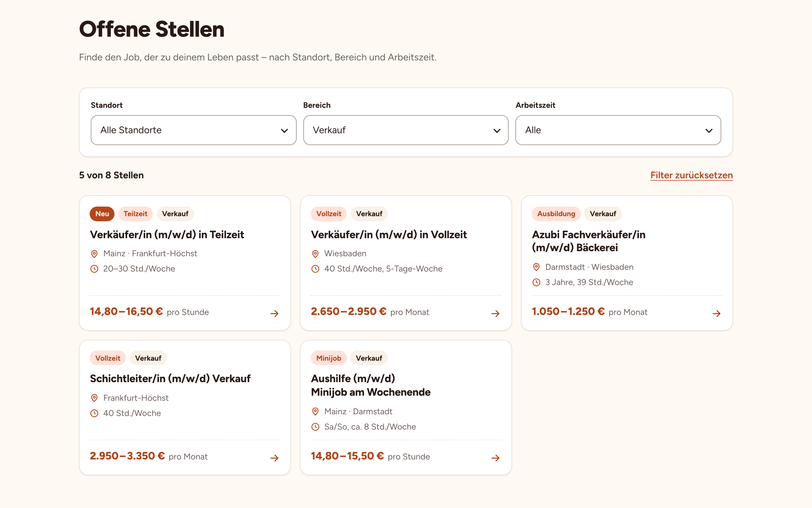The image size is (812, 508).
Task: Click location pin beside Wiesbaden in the Vollzeit card
Action: [315, 254]
